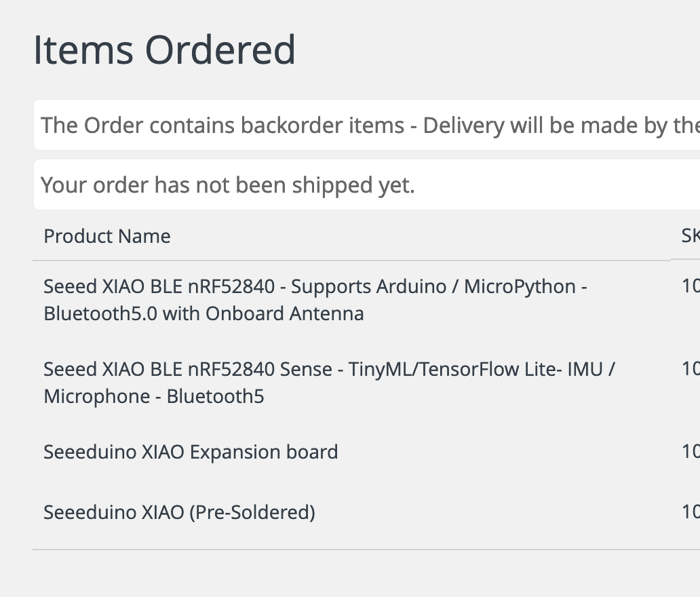Click the partially visible SKU column header
Viewport: 700px width, 597px height.
(691, 236)
